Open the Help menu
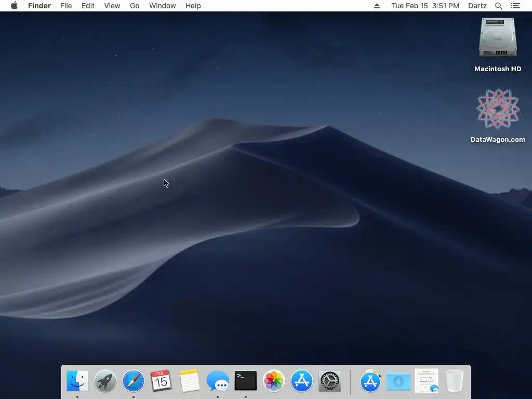 point(193,6)
